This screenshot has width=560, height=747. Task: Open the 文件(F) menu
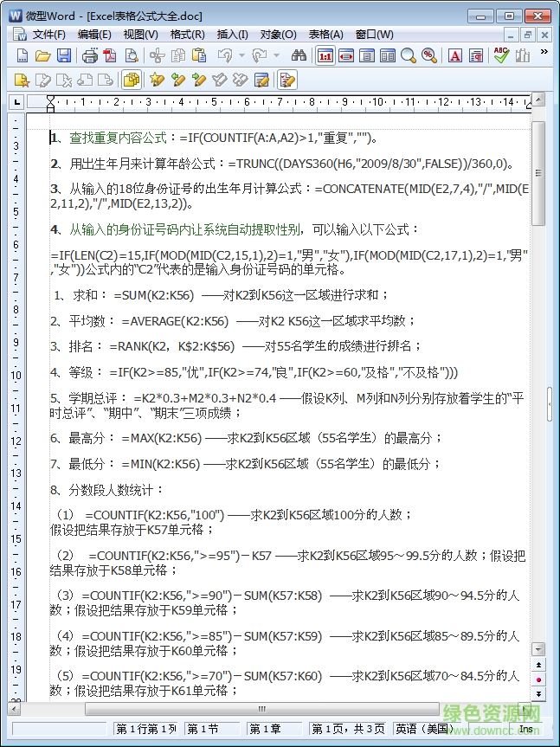click(x=48, y=35)
